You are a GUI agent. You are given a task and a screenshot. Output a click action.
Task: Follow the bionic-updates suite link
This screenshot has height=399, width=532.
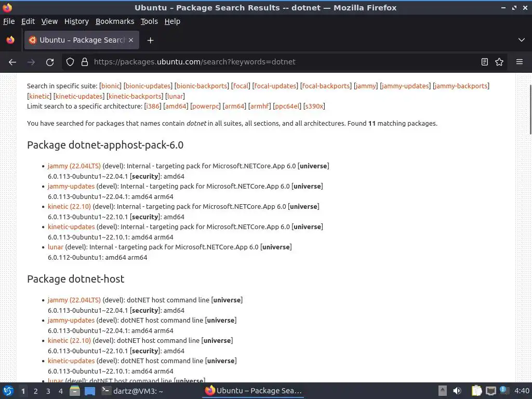pyautogui.click(x=148, y=86)
